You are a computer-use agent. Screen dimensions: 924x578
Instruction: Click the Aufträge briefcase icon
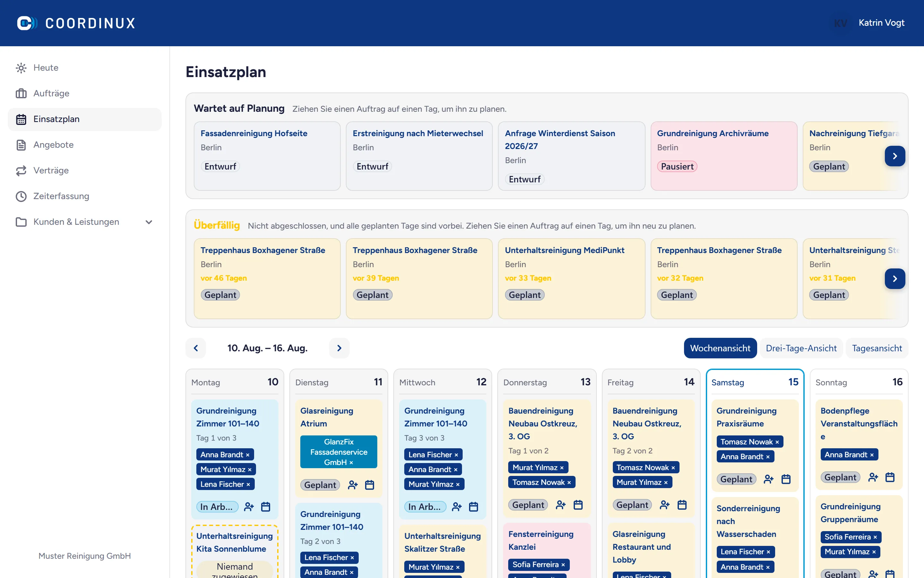tap(21, 94)
